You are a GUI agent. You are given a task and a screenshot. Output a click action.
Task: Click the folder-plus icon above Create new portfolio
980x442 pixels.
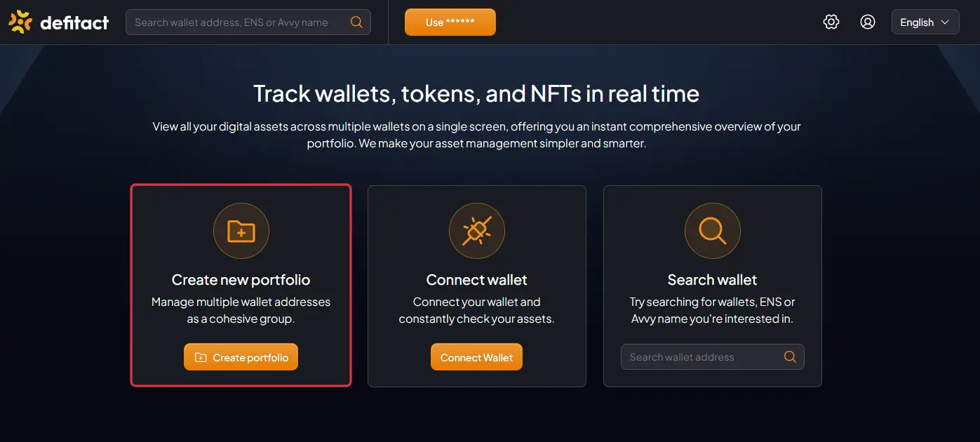pyautogui.click(x=241, y=231)
